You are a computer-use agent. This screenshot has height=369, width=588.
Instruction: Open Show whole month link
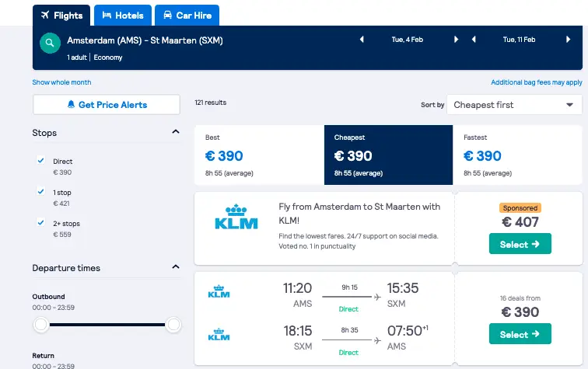[x=61, y=82]
